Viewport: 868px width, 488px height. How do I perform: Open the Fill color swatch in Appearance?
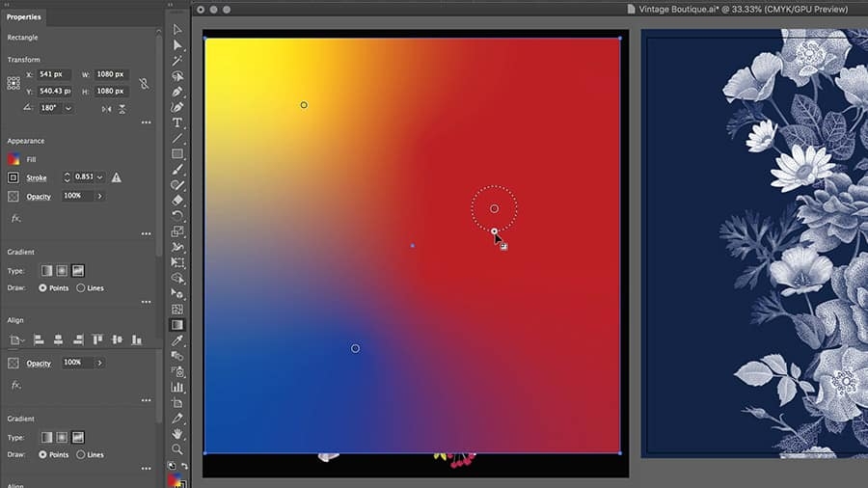pos(14,159)
